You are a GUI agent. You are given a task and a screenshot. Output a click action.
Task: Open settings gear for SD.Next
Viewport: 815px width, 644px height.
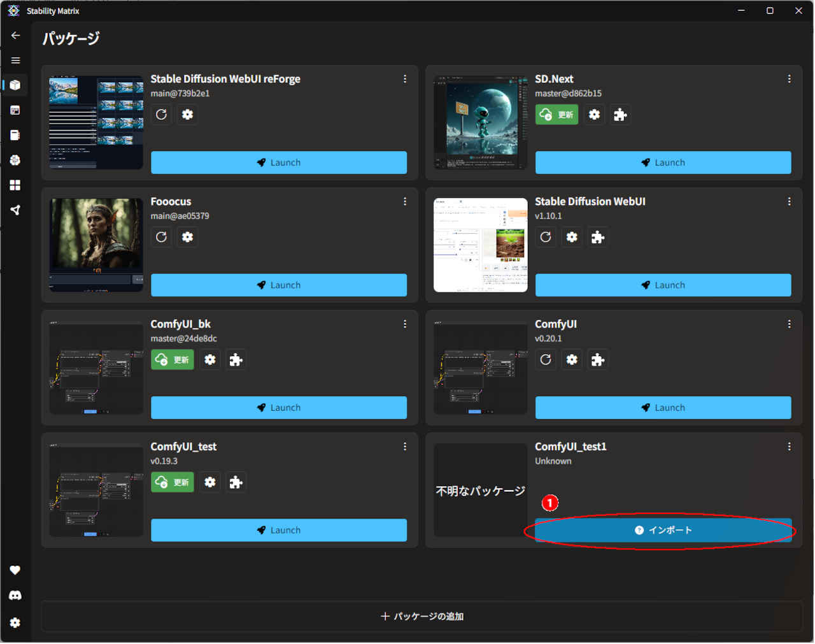point(594,115)
